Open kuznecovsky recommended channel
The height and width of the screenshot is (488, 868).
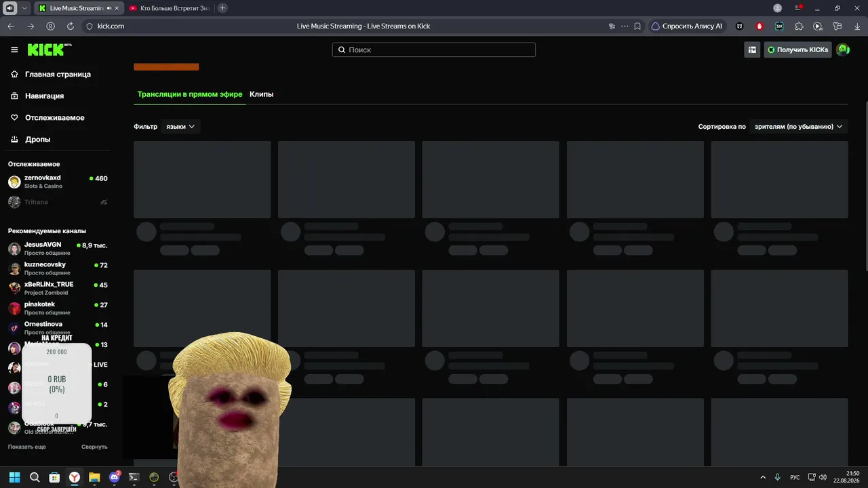point(58,268)
